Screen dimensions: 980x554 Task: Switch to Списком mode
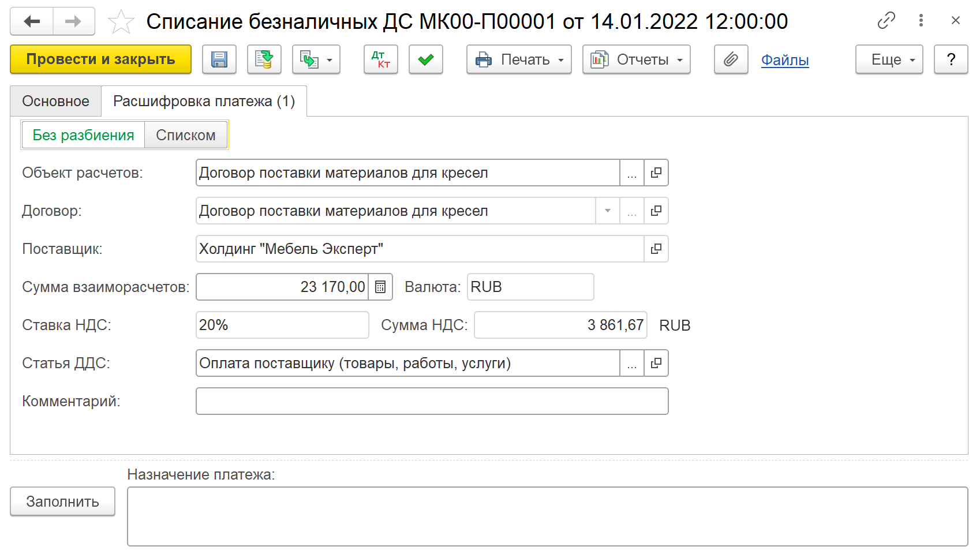tap(186, 135)
